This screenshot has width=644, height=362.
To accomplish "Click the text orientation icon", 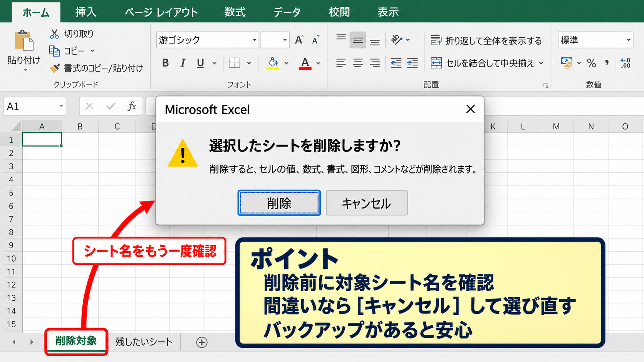I will (396, 40).
